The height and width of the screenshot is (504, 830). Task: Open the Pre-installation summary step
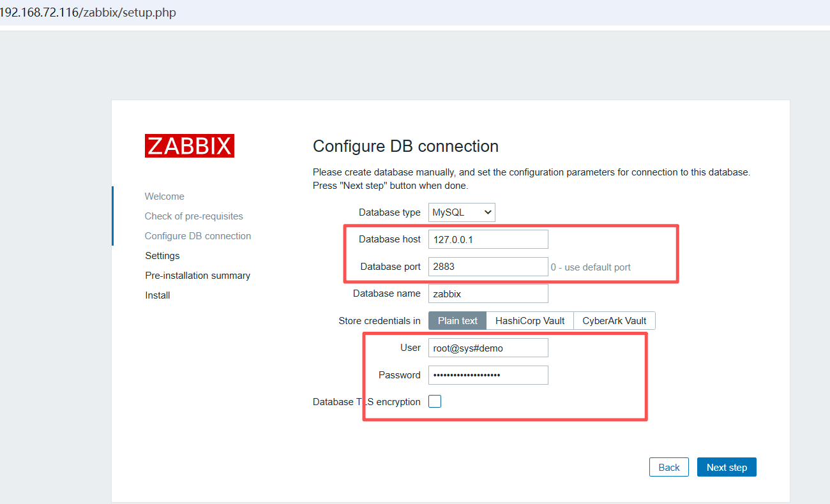197,276
